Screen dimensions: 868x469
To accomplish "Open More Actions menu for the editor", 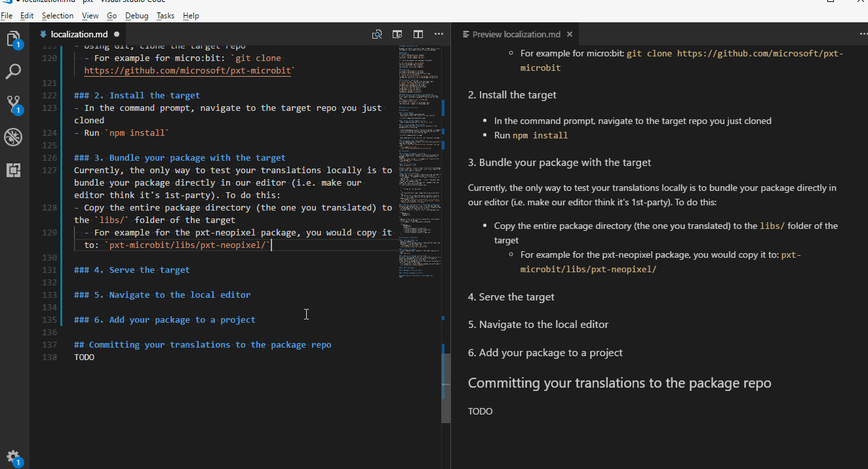I will [438, 33].
